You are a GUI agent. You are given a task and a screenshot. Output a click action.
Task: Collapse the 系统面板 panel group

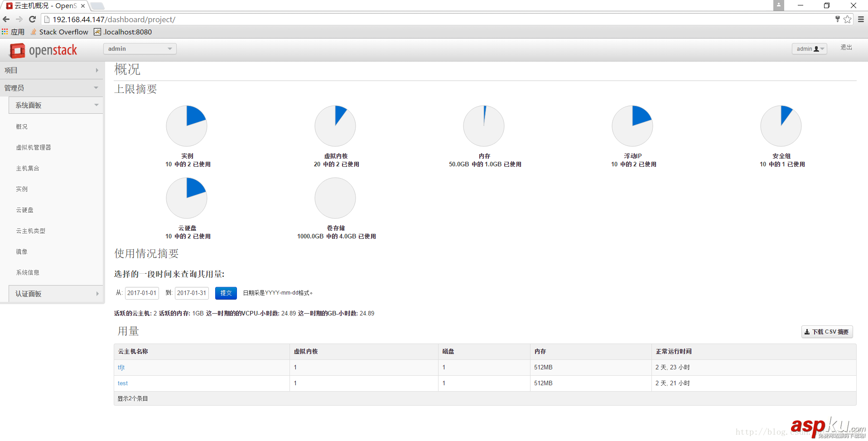point(56,105)
